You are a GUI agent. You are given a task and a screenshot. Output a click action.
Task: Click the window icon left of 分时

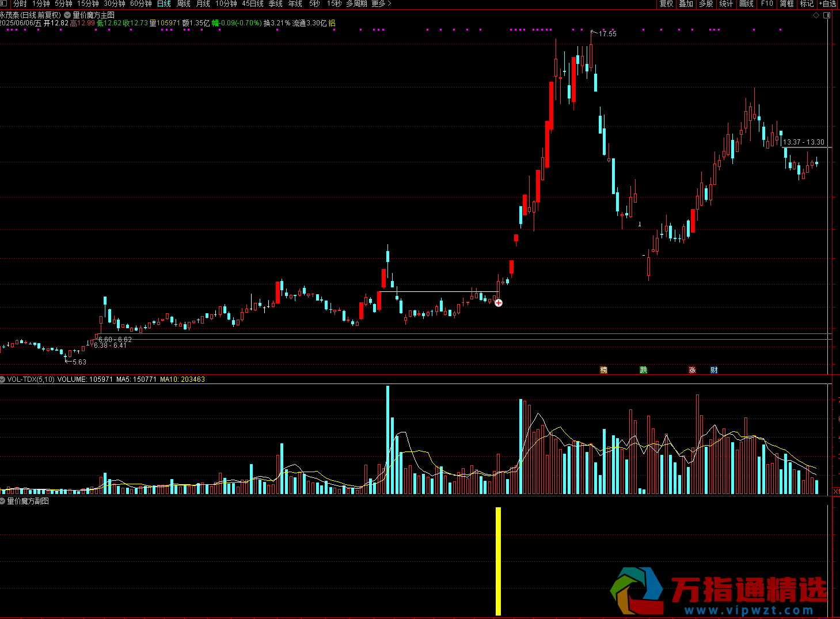click(5, 4)
